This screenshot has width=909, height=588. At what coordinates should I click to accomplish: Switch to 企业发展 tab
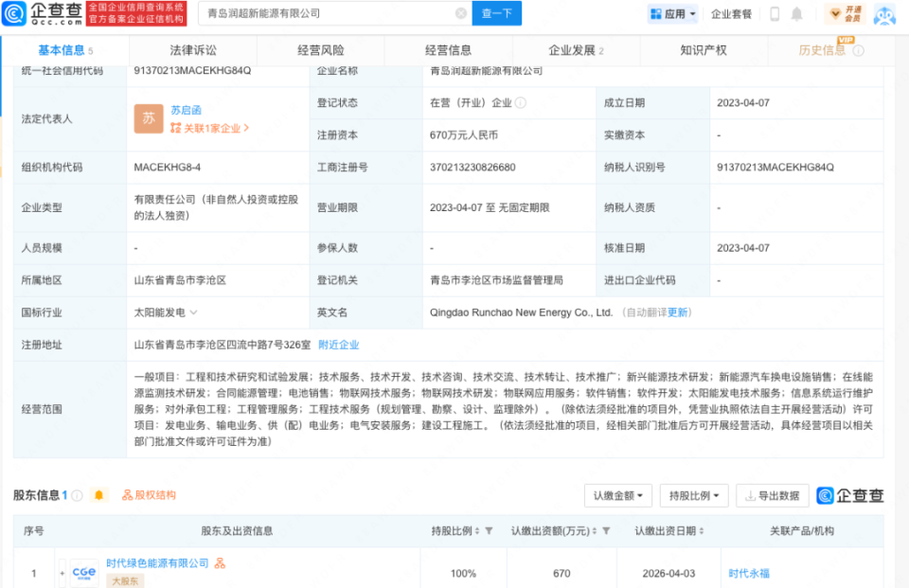click(x=577, y=50)
